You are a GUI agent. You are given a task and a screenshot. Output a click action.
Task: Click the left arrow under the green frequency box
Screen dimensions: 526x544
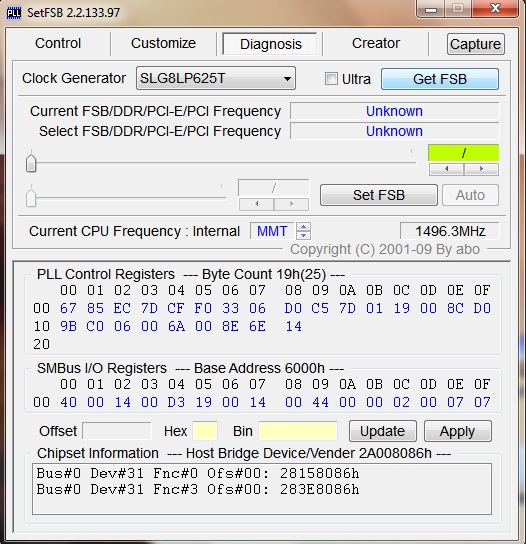click(x=447, y=169)
